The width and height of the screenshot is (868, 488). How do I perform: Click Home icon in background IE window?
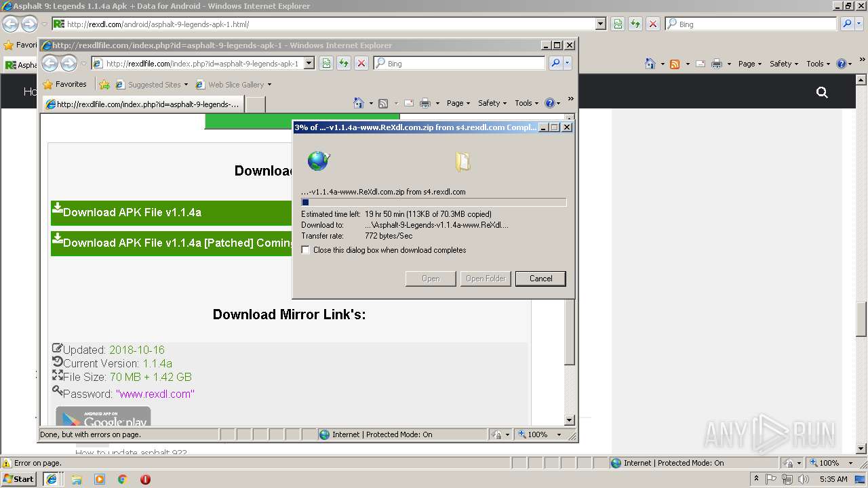coord(650,64)
